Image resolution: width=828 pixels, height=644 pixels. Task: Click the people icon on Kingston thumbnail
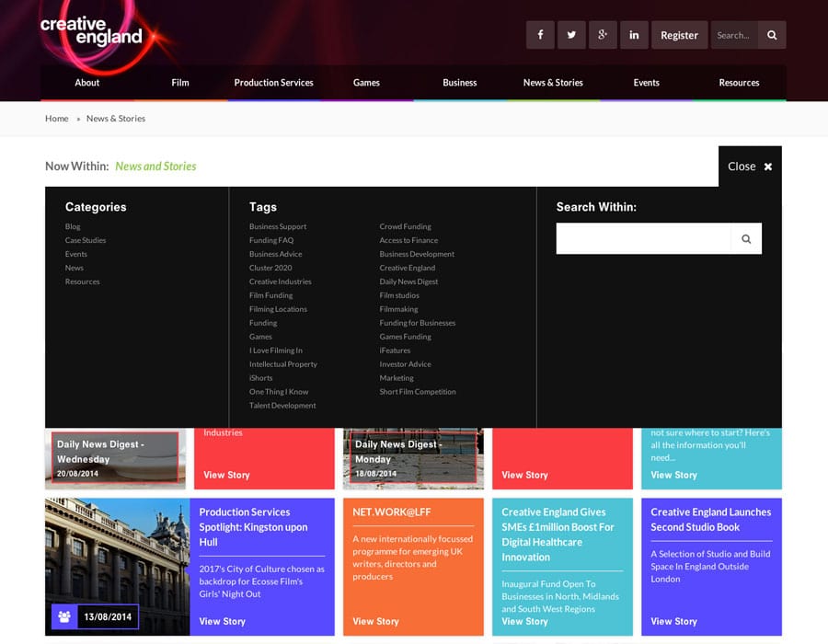[x=64, y=617]
